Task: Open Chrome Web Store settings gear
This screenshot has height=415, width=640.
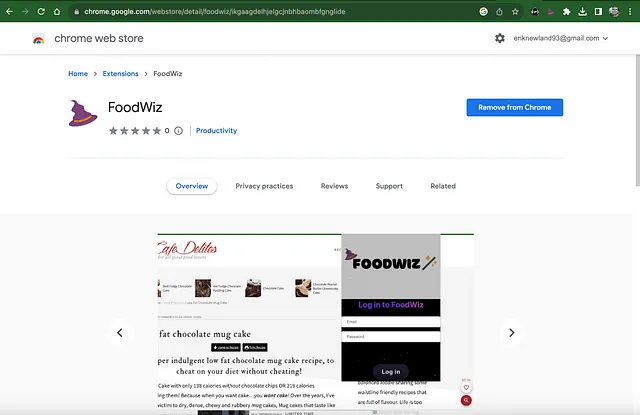Action: (x=500, y=38)
